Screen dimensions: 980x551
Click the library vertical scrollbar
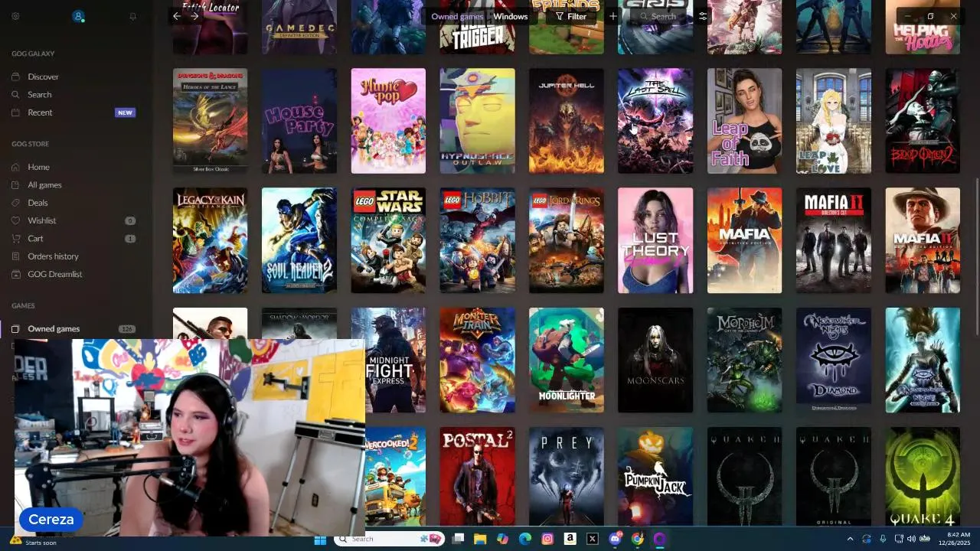[x=976, y=256]
